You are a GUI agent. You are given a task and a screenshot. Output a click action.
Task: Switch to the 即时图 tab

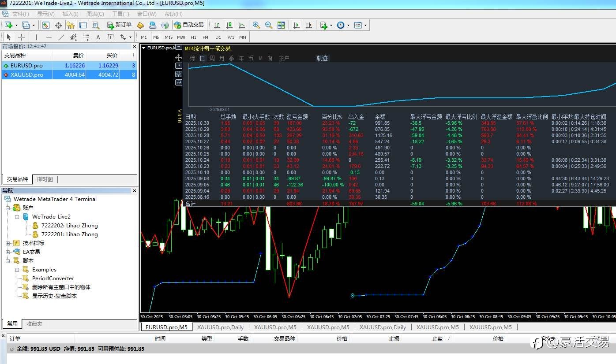(x=45, y=179)
